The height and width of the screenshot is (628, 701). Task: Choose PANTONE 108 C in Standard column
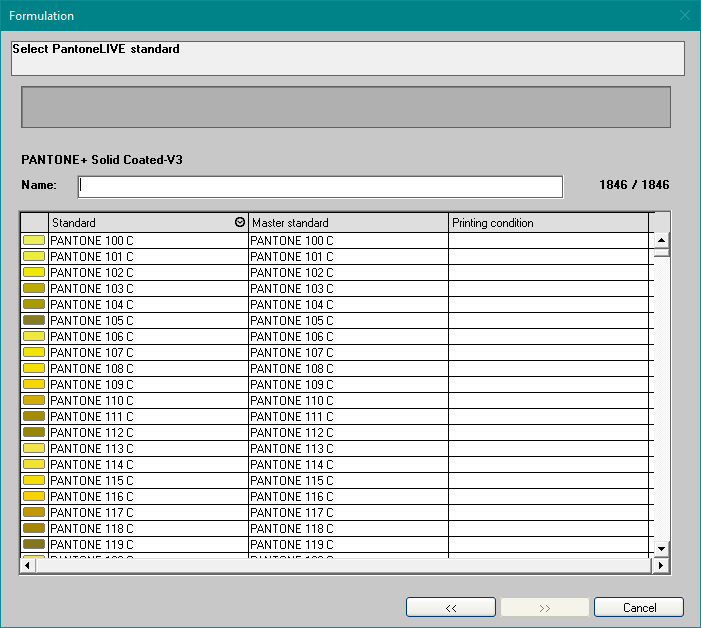tap(148, 369)
